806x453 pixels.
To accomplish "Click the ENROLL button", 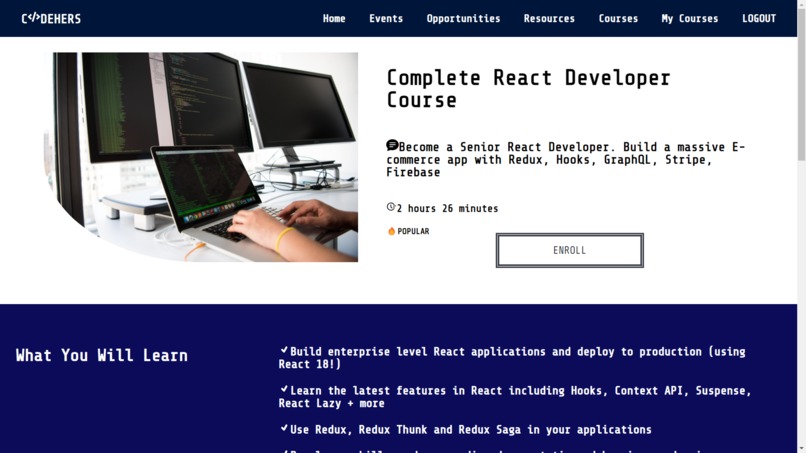I will coord(570,250).
